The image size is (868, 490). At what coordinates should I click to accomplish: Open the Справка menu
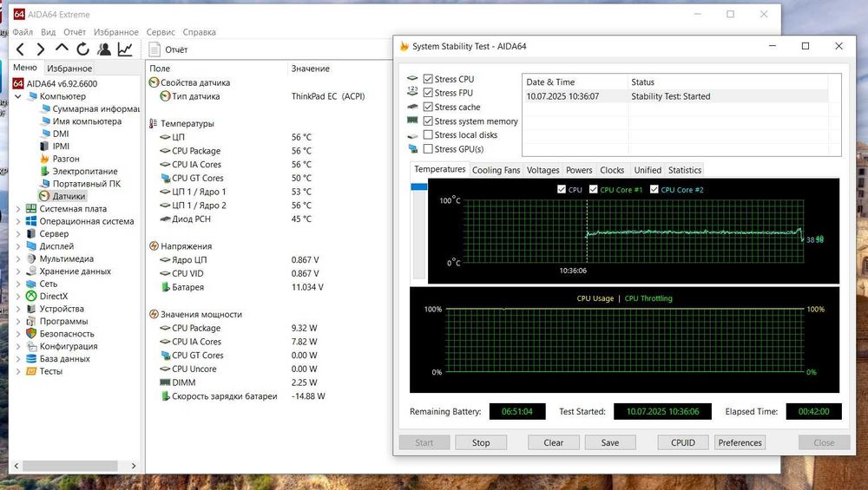pos(200,32)
